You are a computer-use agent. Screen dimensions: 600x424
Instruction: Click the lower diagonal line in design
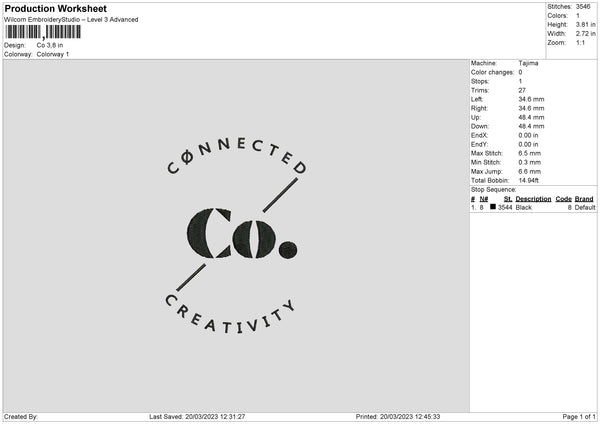point(191,277)
